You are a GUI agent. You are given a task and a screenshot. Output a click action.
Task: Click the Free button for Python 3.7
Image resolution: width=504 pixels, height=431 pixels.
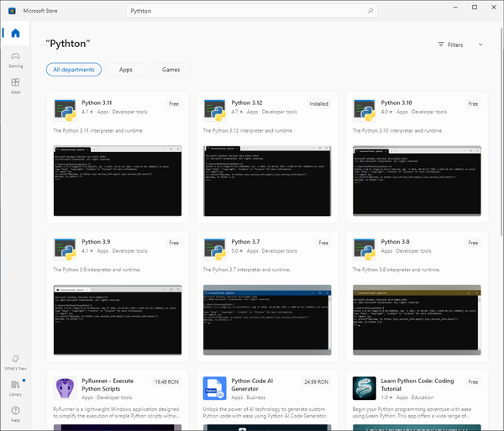pos(323,243)
